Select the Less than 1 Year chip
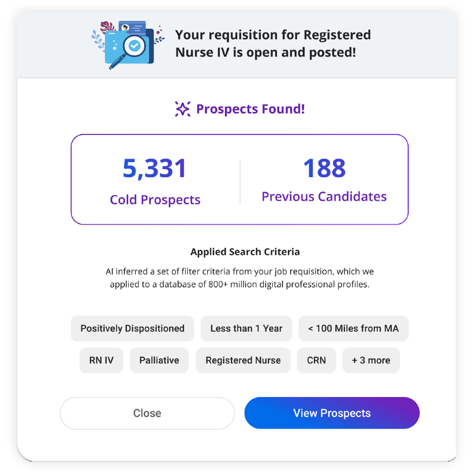This screenshot has height=476, width=472. click(x=246, y=328)
